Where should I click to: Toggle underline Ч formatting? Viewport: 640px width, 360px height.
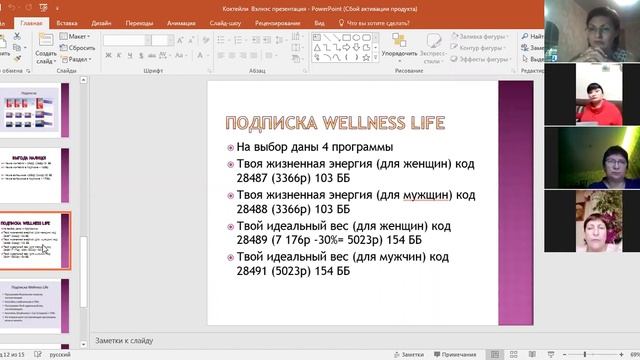(x=130, y=56)
